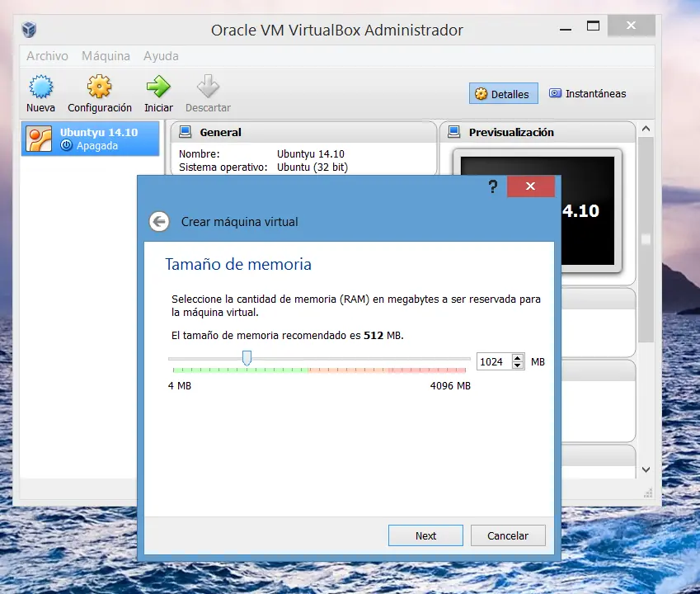Maximize the VirtualBox Administrador window
The image size is (700, 594).
point(594,26)
